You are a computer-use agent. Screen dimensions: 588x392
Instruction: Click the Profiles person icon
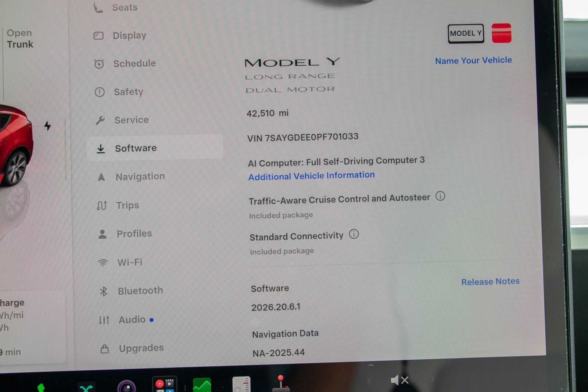pos(103,234)
